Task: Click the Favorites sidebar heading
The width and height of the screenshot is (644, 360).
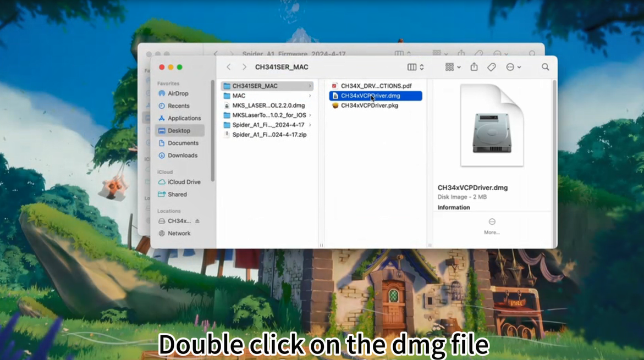Action: pyautogui.click(x=168, y=84)
